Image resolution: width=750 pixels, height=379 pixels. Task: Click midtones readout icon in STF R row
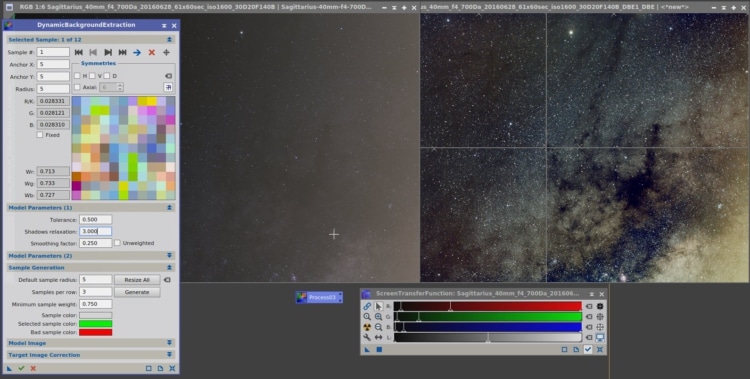(600, 317)
